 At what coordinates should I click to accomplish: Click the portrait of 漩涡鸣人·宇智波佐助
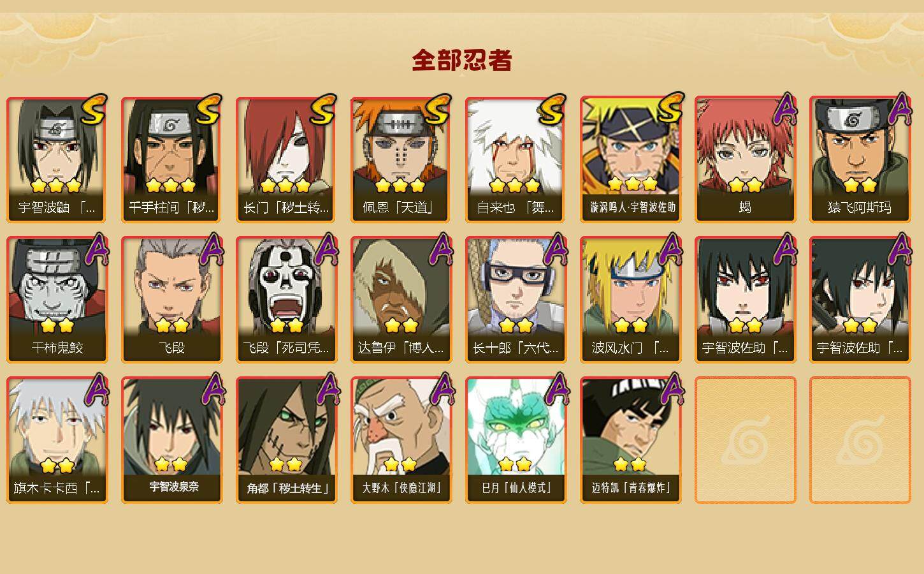tap(630, 147)
